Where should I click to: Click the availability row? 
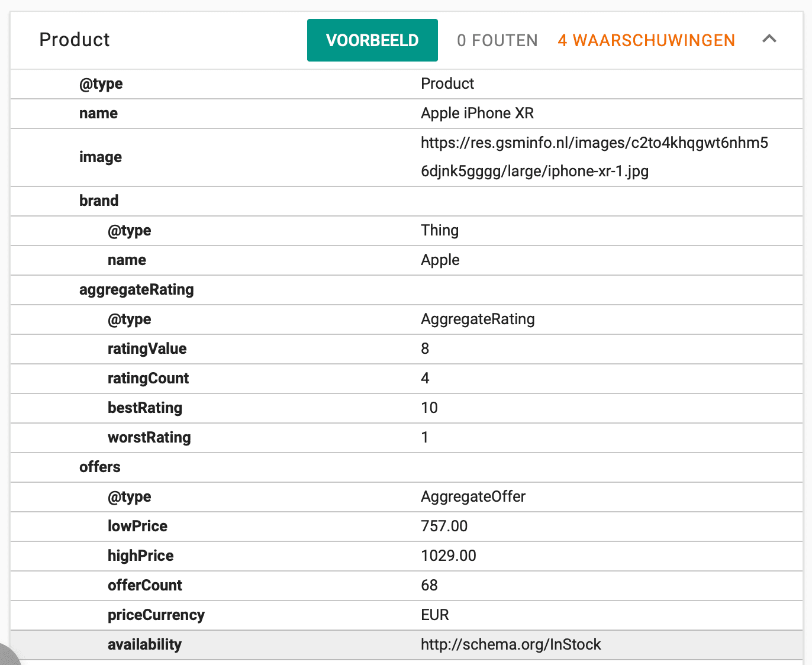pos(406,644)
